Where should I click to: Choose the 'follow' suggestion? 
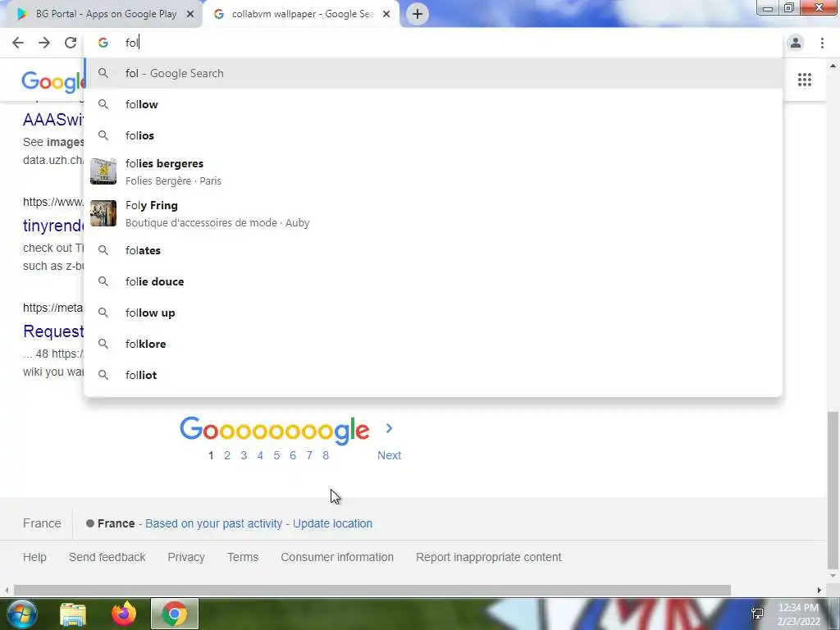433,104
